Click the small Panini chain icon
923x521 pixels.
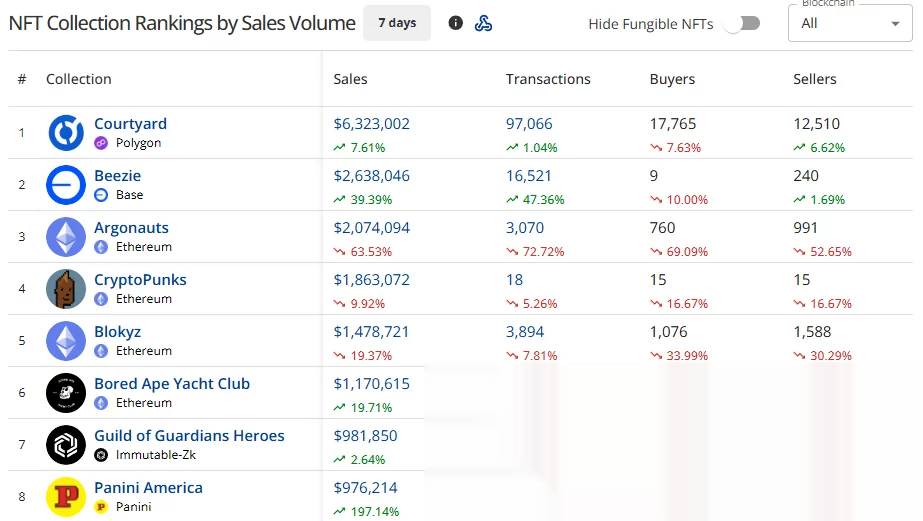coord(101,507)
